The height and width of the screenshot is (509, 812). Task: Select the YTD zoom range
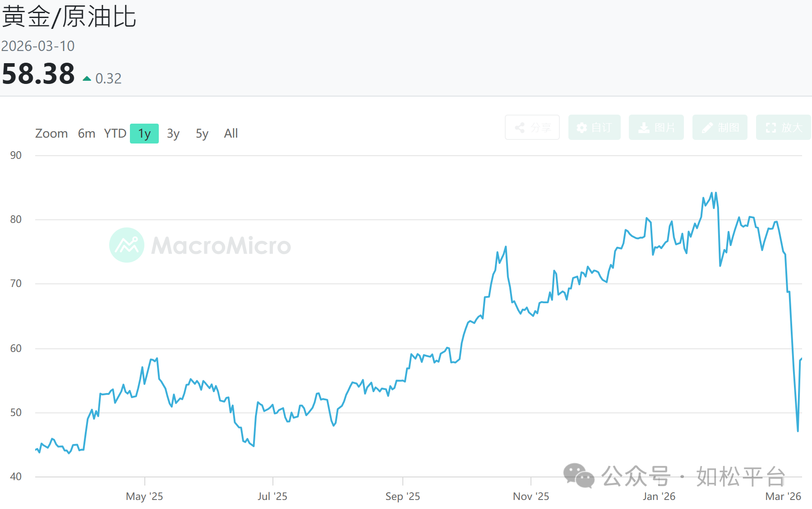coord(115,134)
